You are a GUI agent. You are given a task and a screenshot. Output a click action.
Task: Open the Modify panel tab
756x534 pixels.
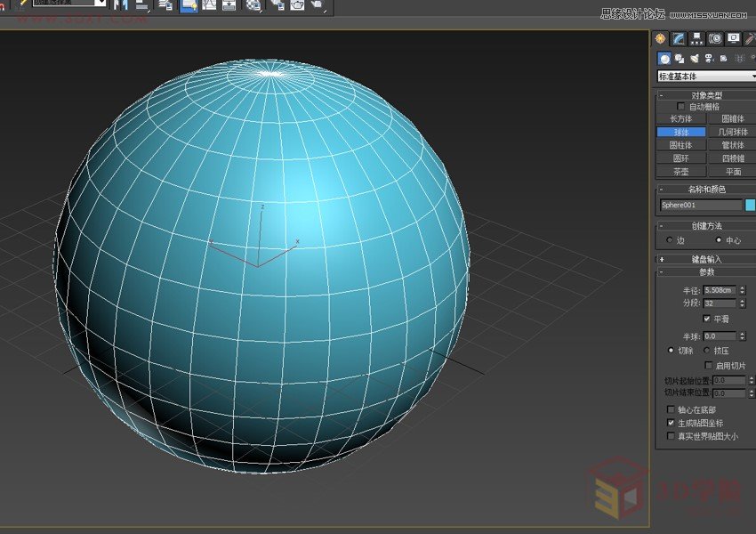(x=679, y=38)
